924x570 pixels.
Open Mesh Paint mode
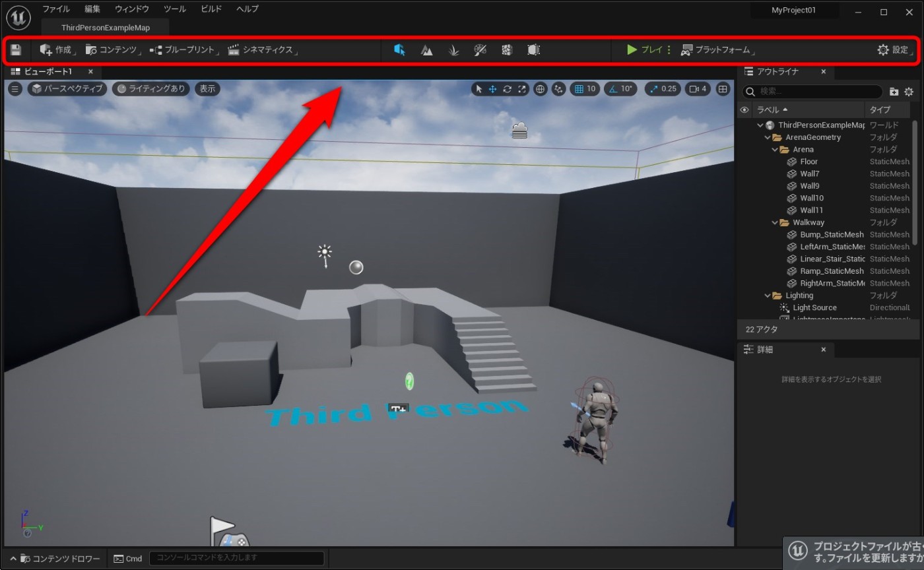[480, 49]
